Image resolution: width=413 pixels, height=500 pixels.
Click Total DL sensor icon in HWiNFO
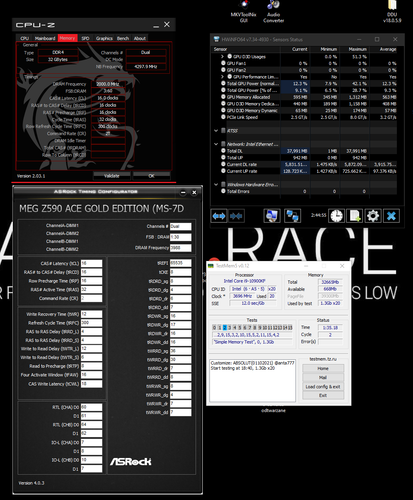point(223,151)
